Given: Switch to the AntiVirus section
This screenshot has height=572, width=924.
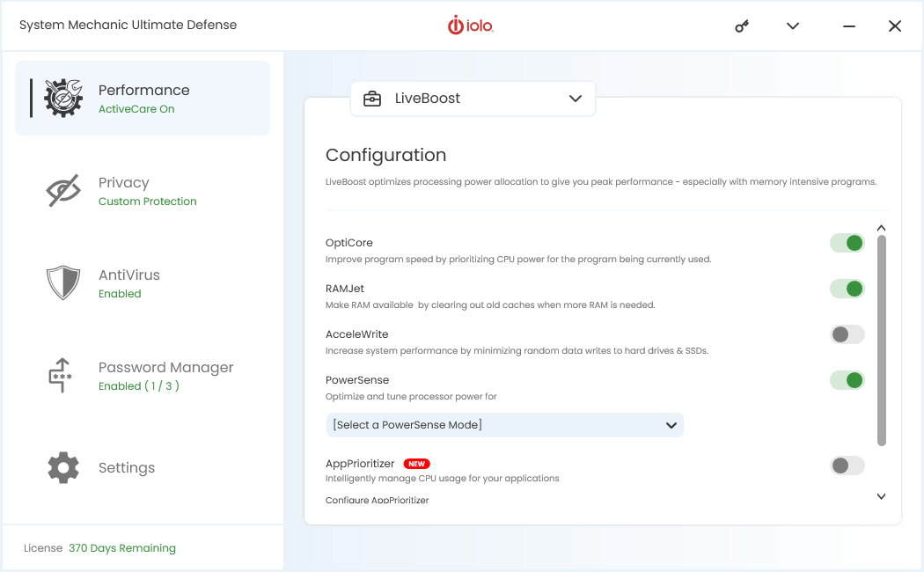Looking at the screenshot, I should click(x=128, y=275).
